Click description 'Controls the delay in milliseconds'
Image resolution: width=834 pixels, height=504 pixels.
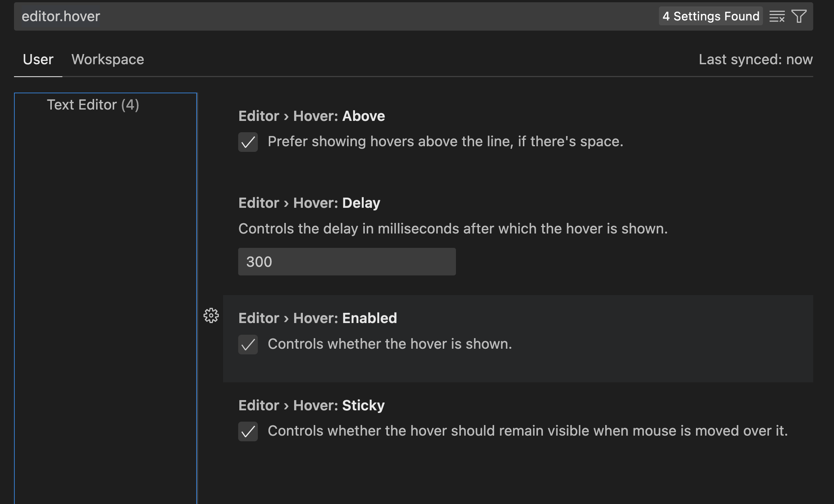[349, 229]
